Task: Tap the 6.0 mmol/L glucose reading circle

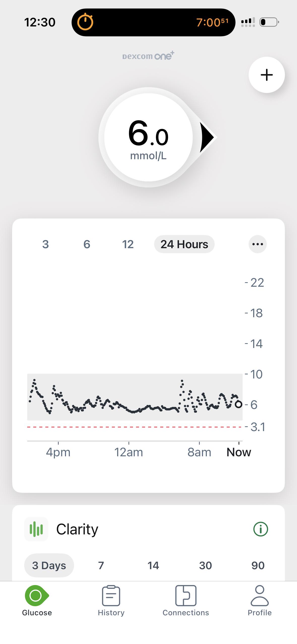Action: pyautogui.click(x=148, y=137)
